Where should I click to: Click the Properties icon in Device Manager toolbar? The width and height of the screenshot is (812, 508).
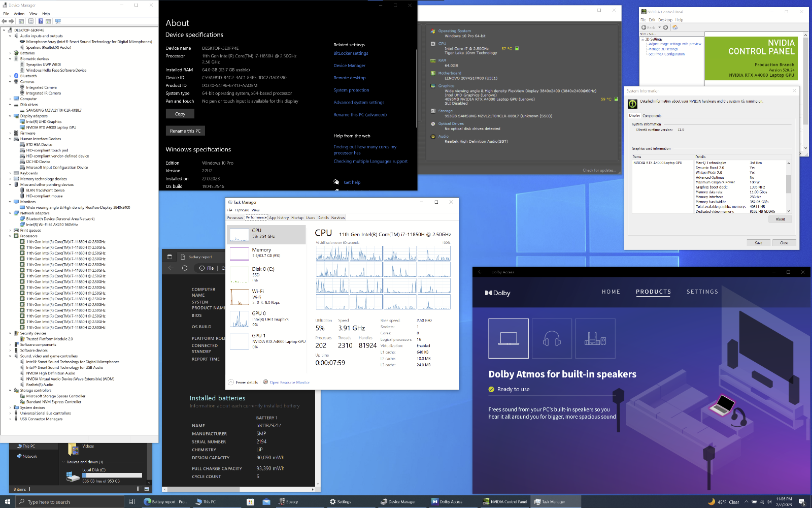[31, 21]
